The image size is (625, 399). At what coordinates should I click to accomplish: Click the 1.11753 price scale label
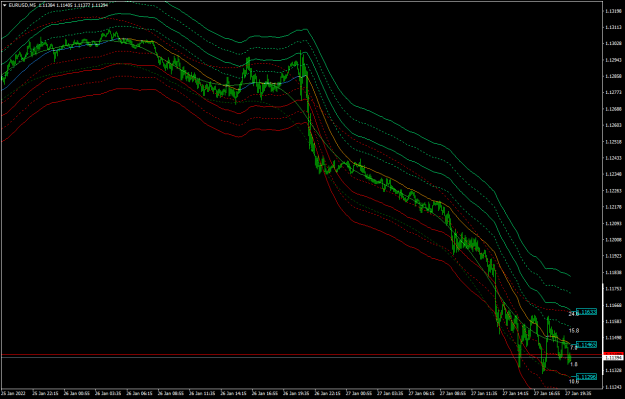(613, 289)
